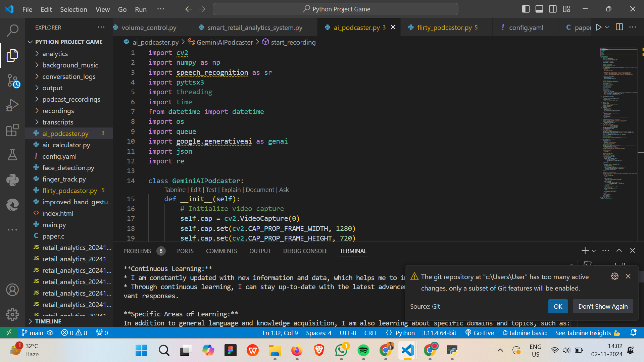Click Ln 132, Col 9 indicator
The height and width of the screenshot is (362, 644).
(280, 332)
